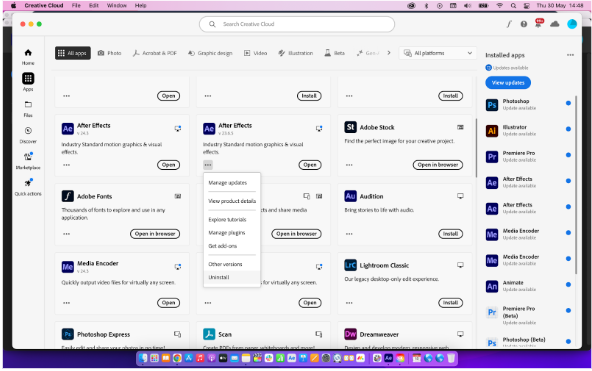
Task: Open Adobe Stock card more options
Action: coord(349,165)
